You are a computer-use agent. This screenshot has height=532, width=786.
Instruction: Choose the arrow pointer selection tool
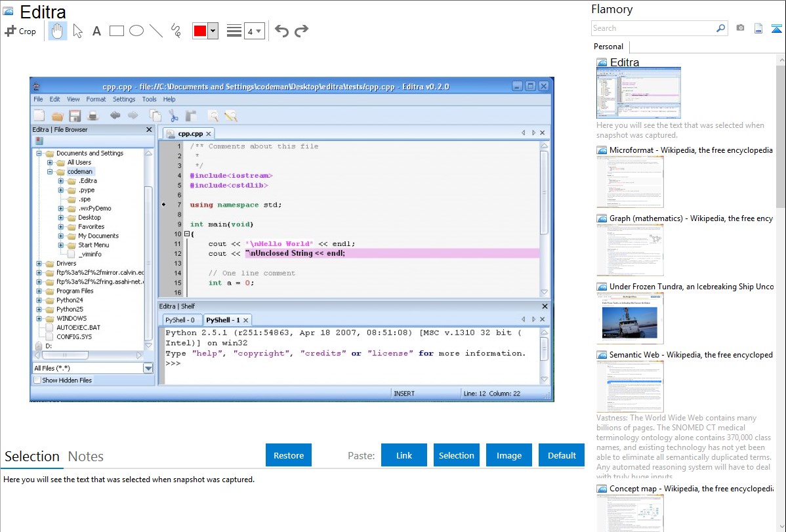(77, 31)
